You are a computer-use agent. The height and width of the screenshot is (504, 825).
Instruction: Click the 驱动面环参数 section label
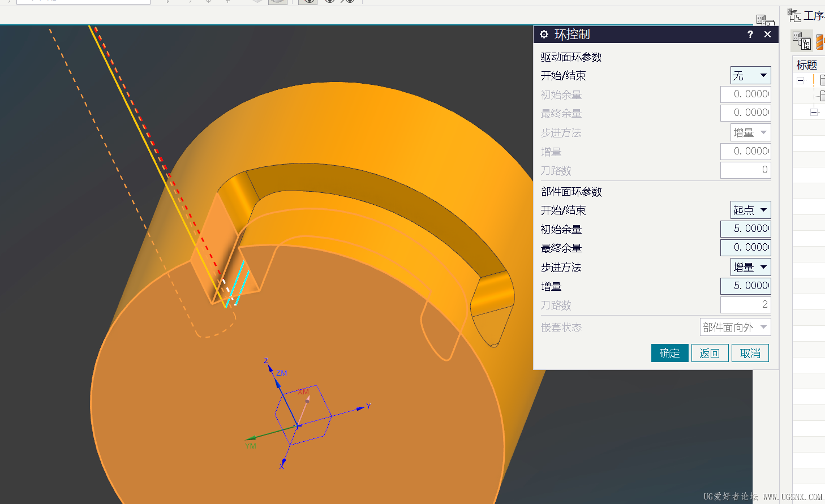click(x=571, y=57)
